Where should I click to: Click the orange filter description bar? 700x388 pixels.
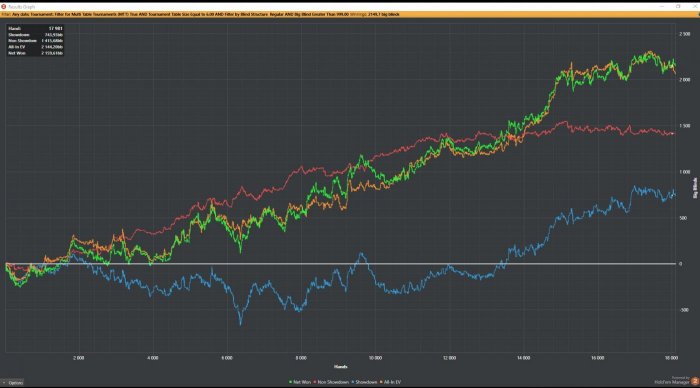click(x=350, y=14)
